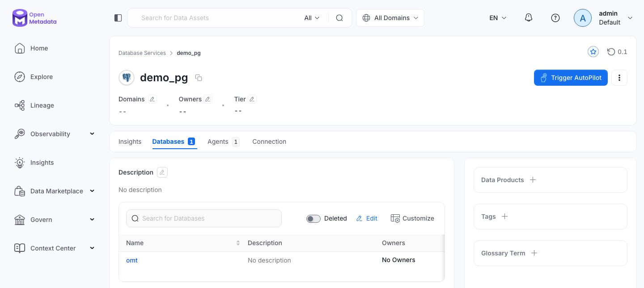
Task: Add a Data Product with plus icon
Action: 533,180
